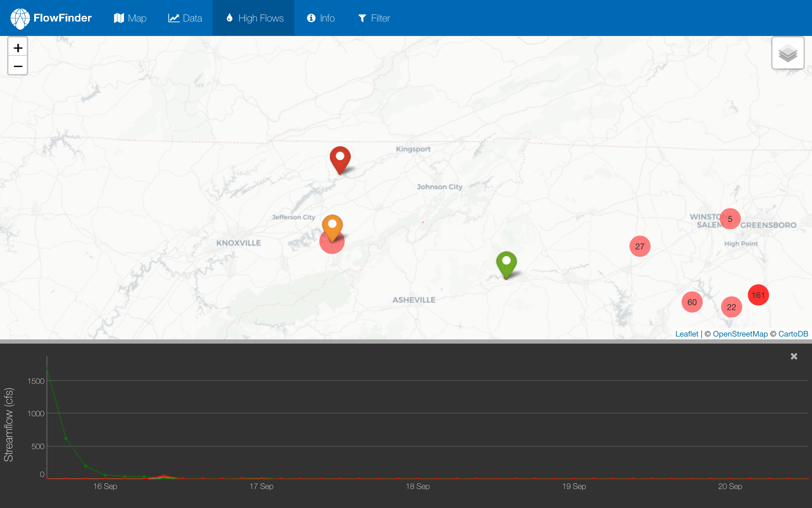This screenshot has width=812, height=508.
Task: Open the OpenStreetMap attribution link
Action: click(x=740, y=334)
